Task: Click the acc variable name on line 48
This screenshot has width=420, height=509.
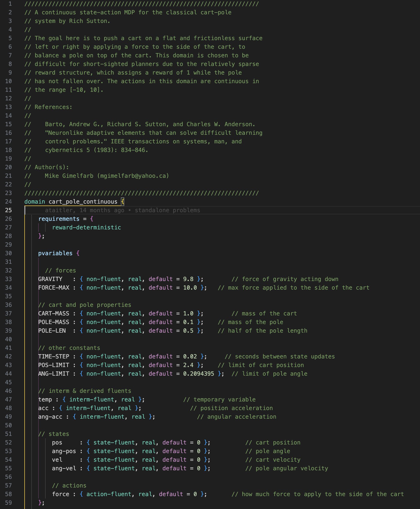Action: [43, 408]
